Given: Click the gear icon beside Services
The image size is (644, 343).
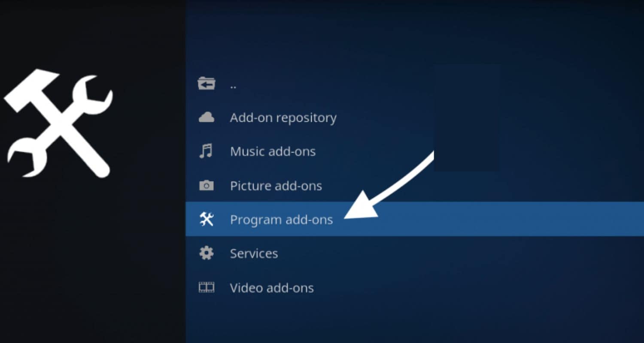Looking at the screenshot, I should pos(207,253).
